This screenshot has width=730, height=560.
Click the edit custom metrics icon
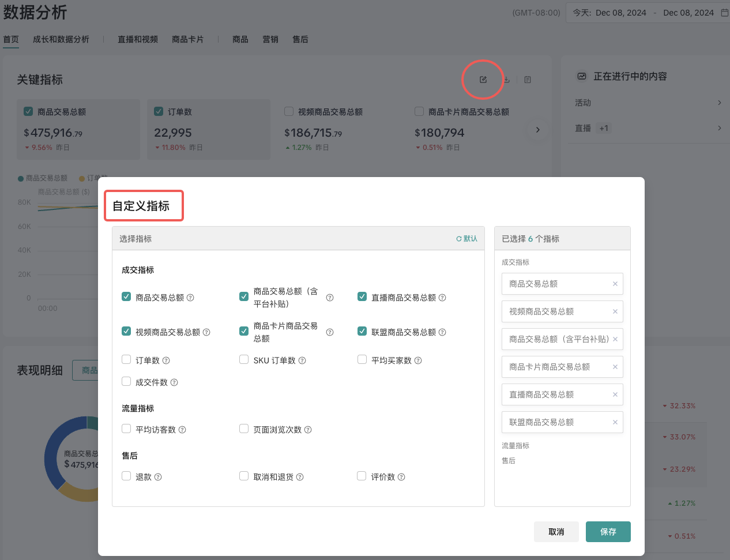pos(483,80)
